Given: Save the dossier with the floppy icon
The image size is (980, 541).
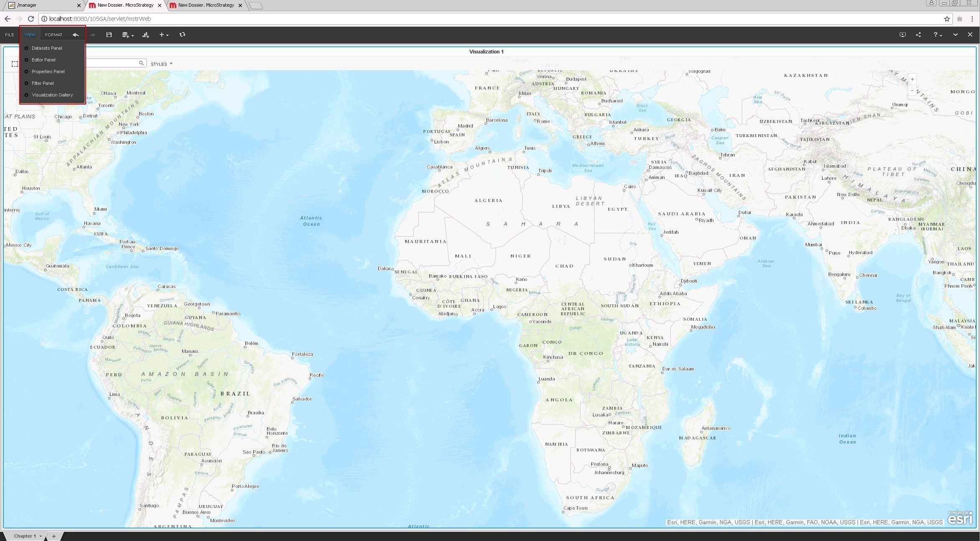Looking at the screenshot, I should tap(109, 35).
